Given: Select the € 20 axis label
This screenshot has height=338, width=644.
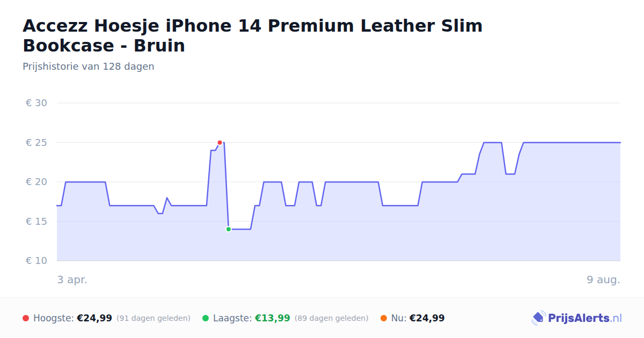Looking at the screenshot, I should [36, 182].
